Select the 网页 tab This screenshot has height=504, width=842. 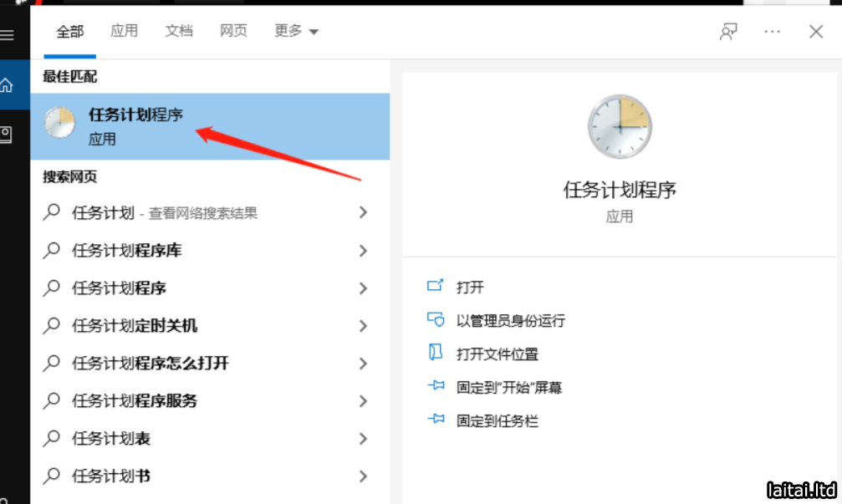(233, 31)
